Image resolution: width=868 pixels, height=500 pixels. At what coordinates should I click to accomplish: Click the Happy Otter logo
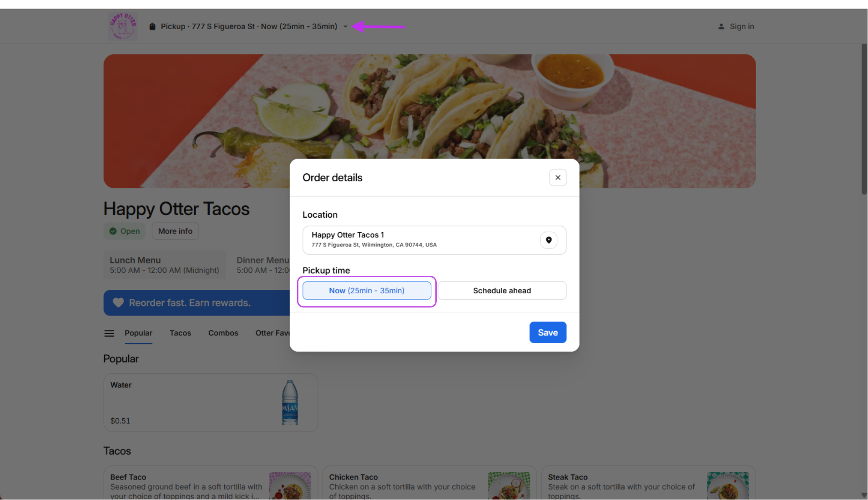point(122,26)
